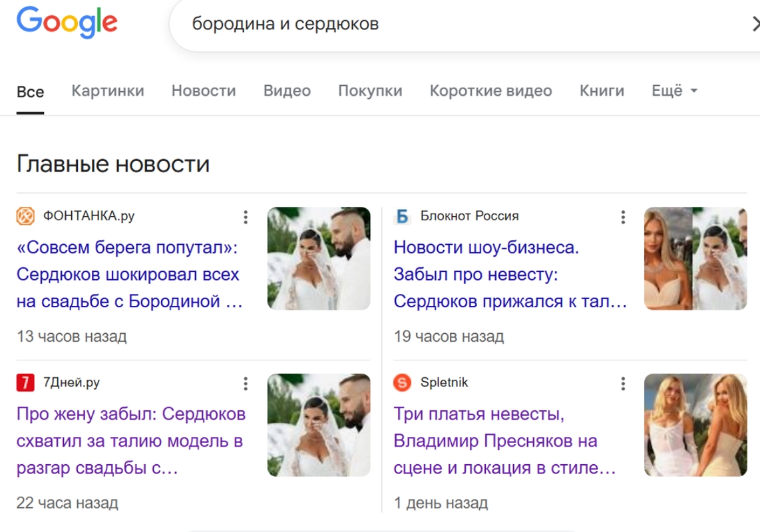Switch to the Видео tab
The height and width of the screenshot is (532, 760).
pos(287,90)
